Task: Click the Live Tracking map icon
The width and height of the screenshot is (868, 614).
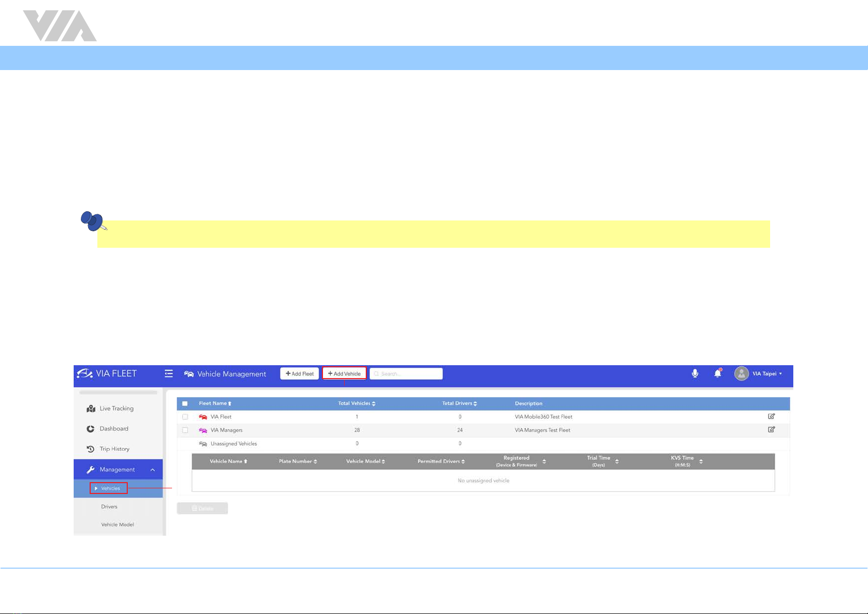Action: tap(91, 408)
